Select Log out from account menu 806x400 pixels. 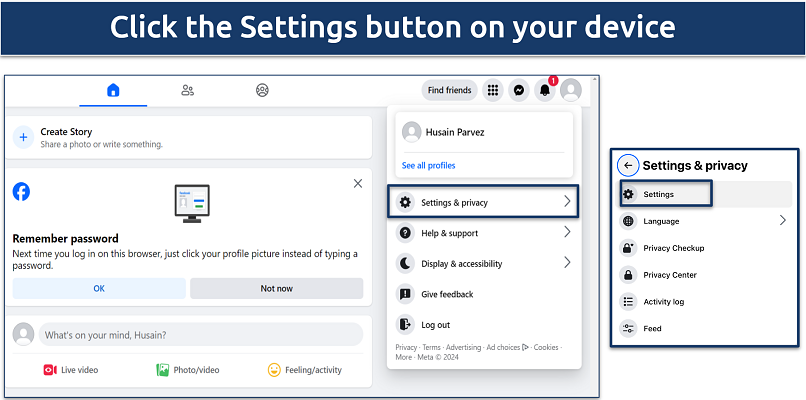pos(435,325)
